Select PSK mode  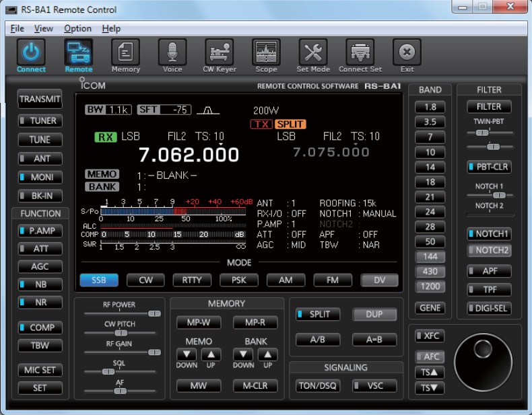(239, 280)
